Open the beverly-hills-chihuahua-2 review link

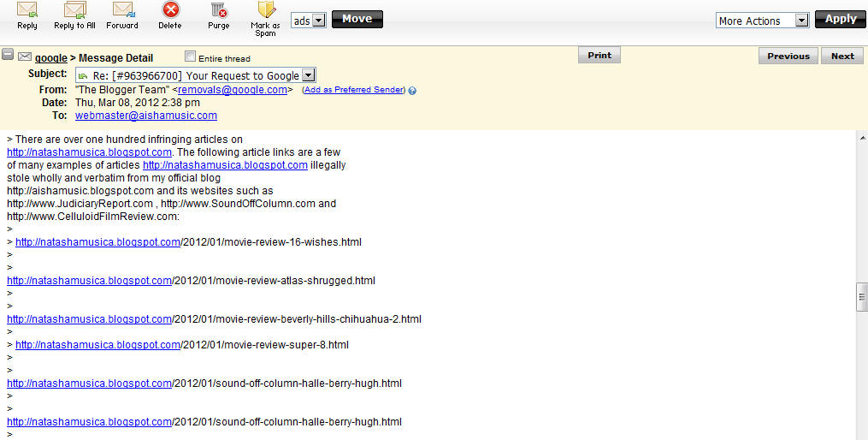[89, 319]
